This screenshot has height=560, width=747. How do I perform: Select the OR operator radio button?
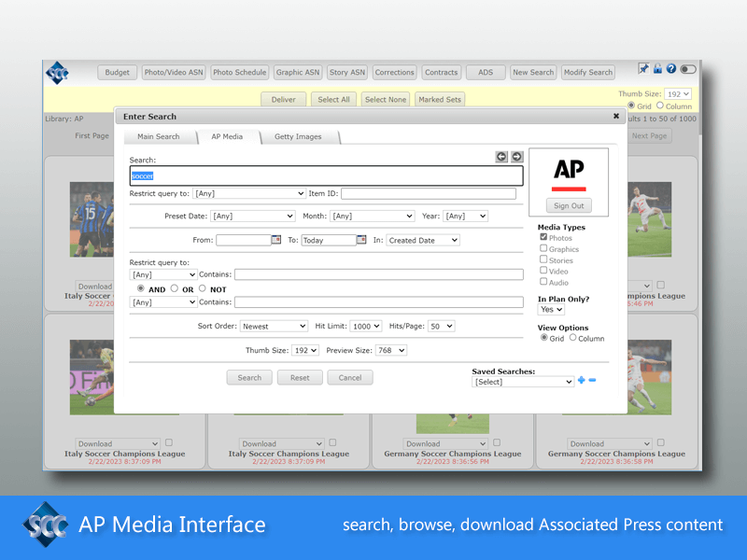point(175,288)
